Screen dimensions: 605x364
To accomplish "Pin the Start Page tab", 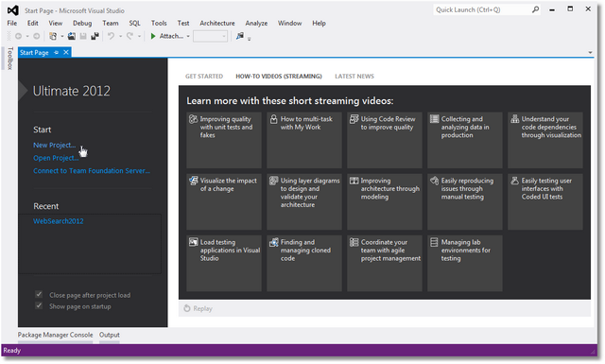I will point(57,53).
